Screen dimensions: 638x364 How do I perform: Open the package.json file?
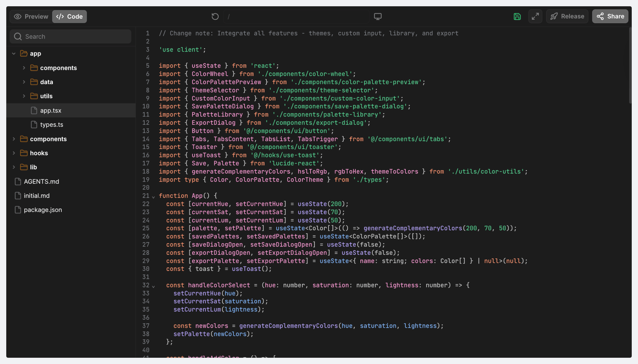point(43,210)
